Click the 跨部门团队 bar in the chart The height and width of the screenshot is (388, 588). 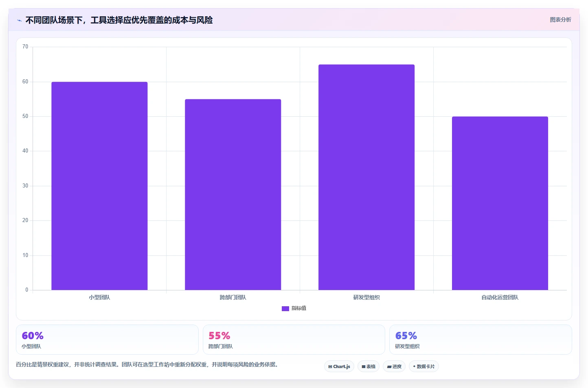(233, 194)
